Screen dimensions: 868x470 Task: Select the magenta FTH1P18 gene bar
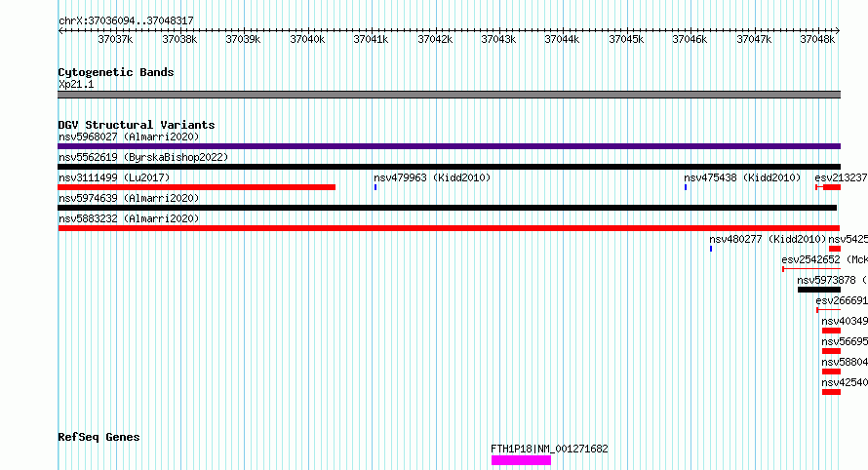(x=521, y=460)
